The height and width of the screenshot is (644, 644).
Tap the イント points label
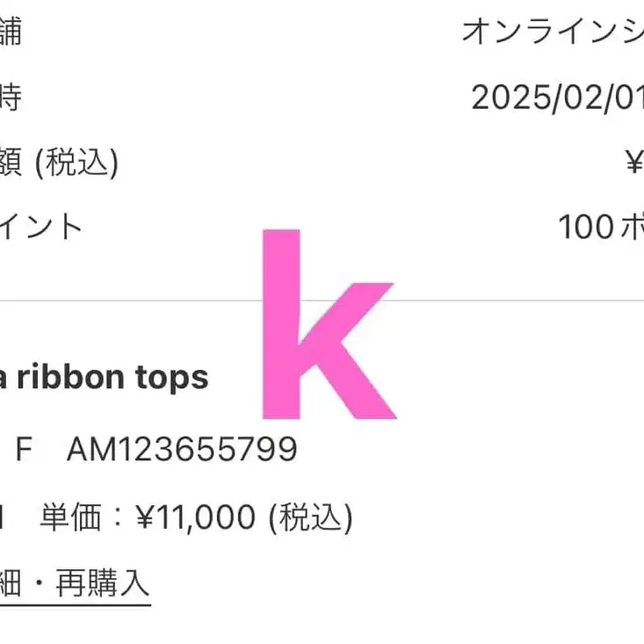pos(42,228)
